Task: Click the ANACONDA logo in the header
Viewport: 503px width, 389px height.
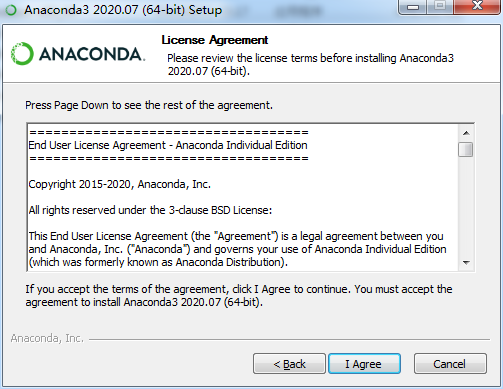Action: [x=78, y=53]
